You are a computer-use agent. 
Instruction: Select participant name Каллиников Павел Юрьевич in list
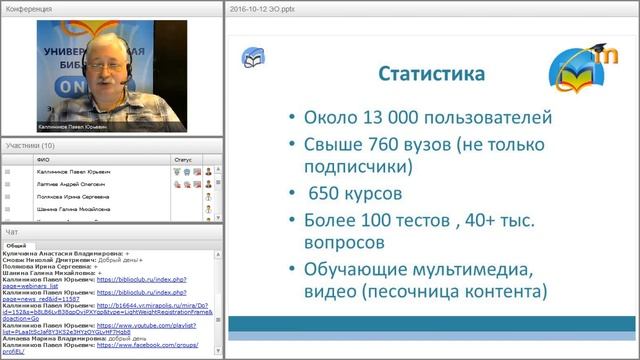click(73, 172)
